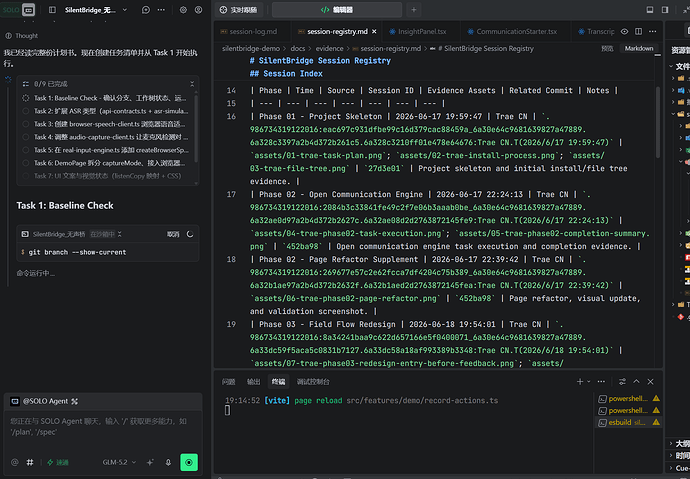The height and width of the screenshot is (479, 690).
Task: Change the Markdown language mode
Action: pos(639,48)
